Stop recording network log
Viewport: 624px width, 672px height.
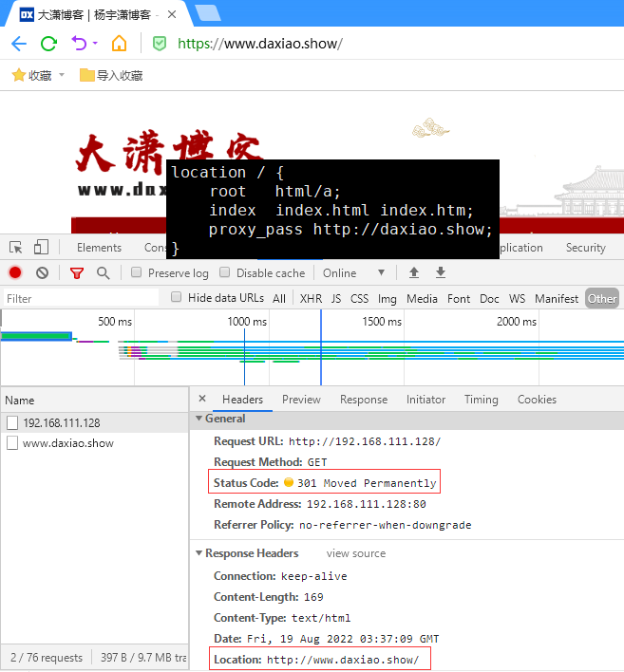[15, 272]
